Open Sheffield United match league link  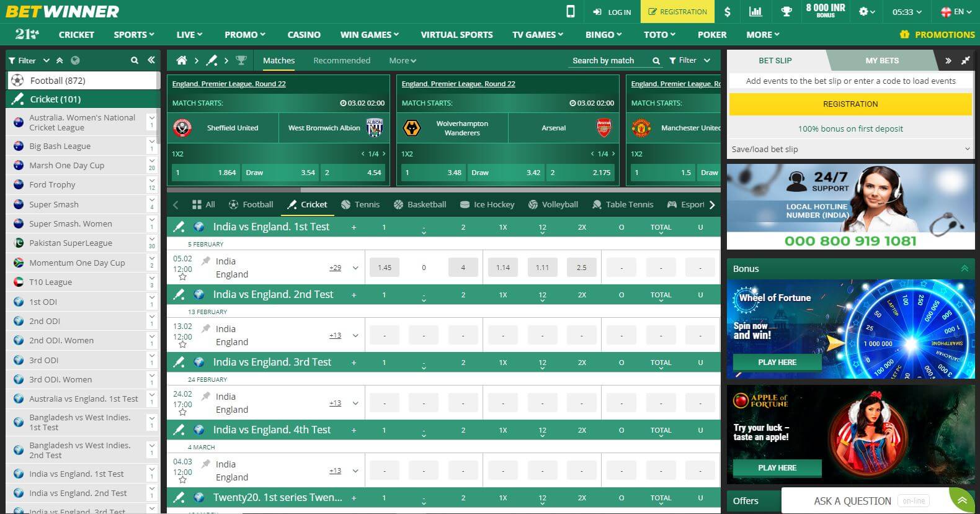pyautogui.click(x=229, y=84)
